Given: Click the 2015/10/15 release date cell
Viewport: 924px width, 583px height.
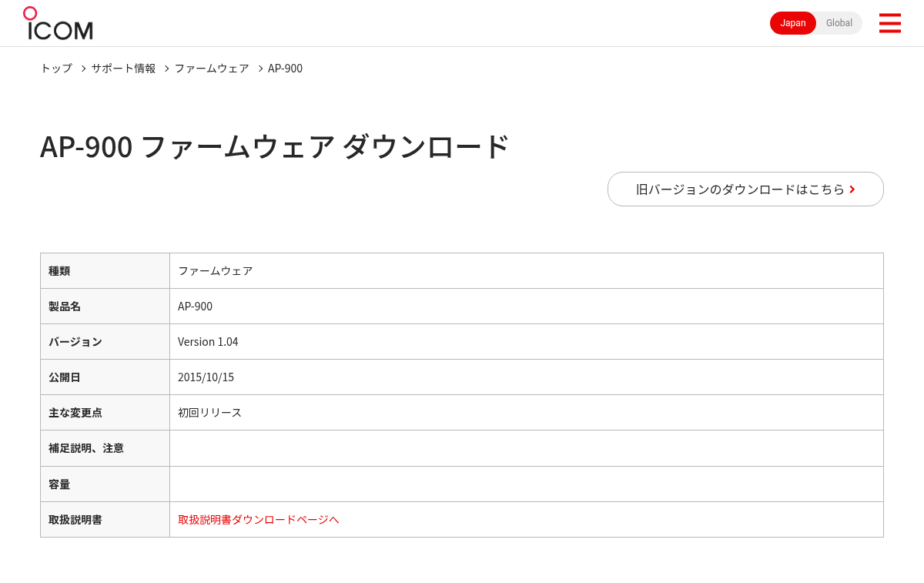Looking at the screenshot, I should point(527,377).
